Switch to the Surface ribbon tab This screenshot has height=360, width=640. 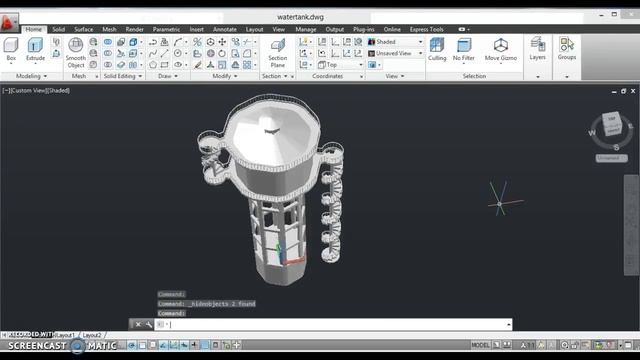84,29
